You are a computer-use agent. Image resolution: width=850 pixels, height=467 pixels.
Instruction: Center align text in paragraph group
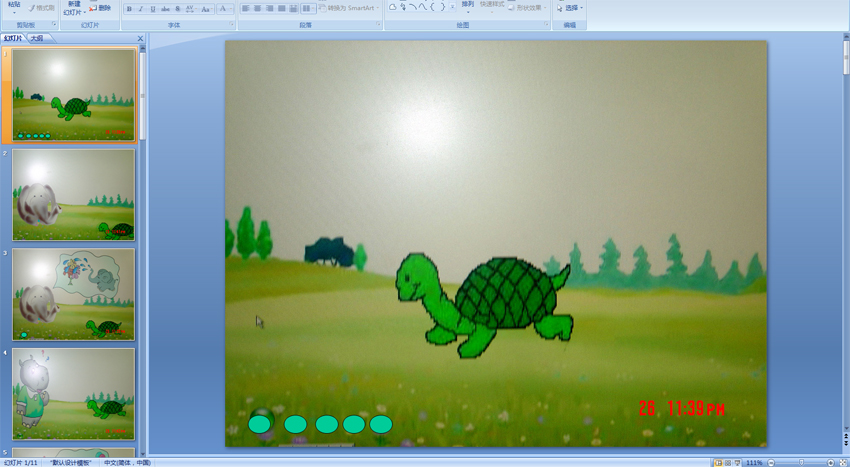tap(257, 9)
